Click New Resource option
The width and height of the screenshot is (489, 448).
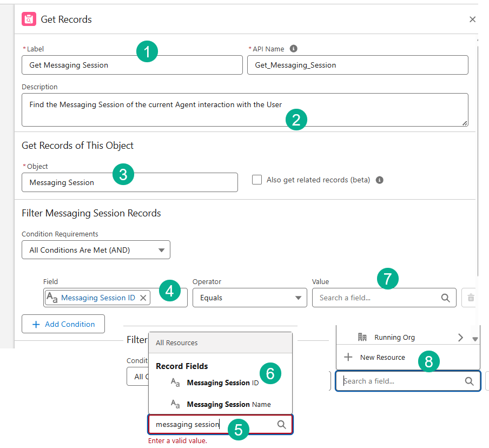pos(382,357)
